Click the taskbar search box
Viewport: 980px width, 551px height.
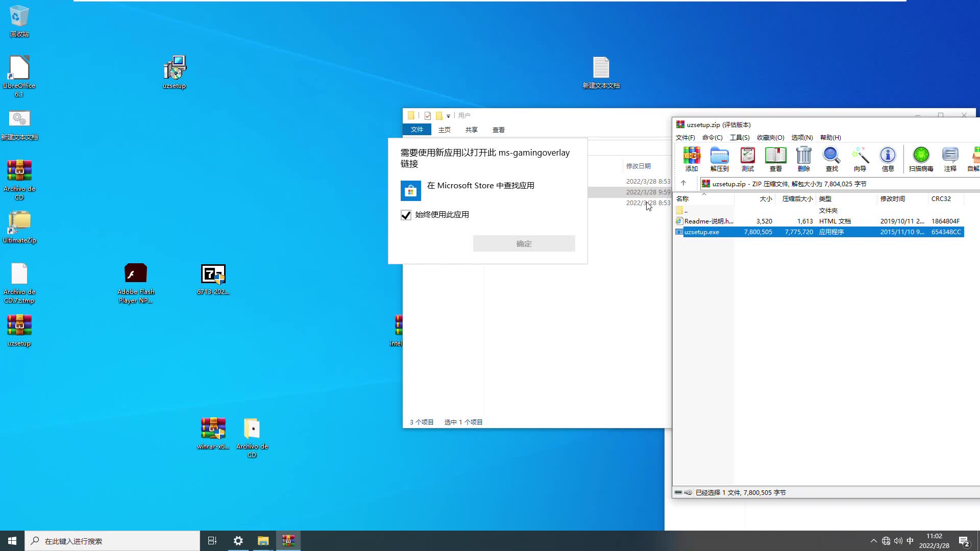(x=112, y=541)
